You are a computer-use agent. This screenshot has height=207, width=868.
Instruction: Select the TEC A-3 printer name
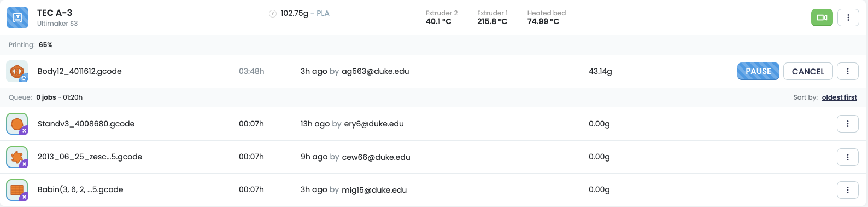tap(55, 13)
